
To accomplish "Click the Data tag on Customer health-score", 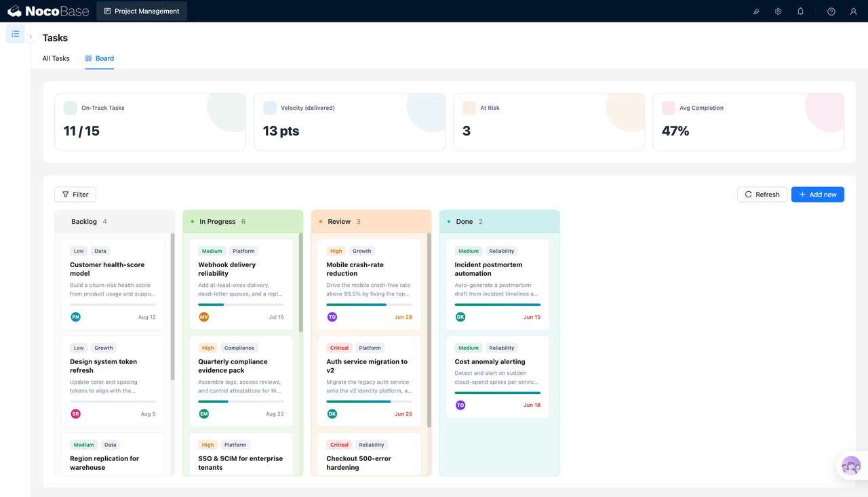I will [100, 251].
